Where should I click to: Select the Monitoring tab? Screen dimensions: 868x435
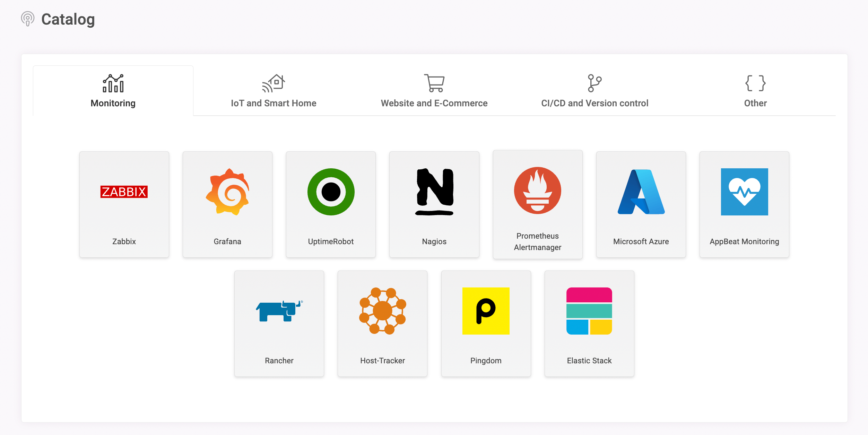[113, 91]
